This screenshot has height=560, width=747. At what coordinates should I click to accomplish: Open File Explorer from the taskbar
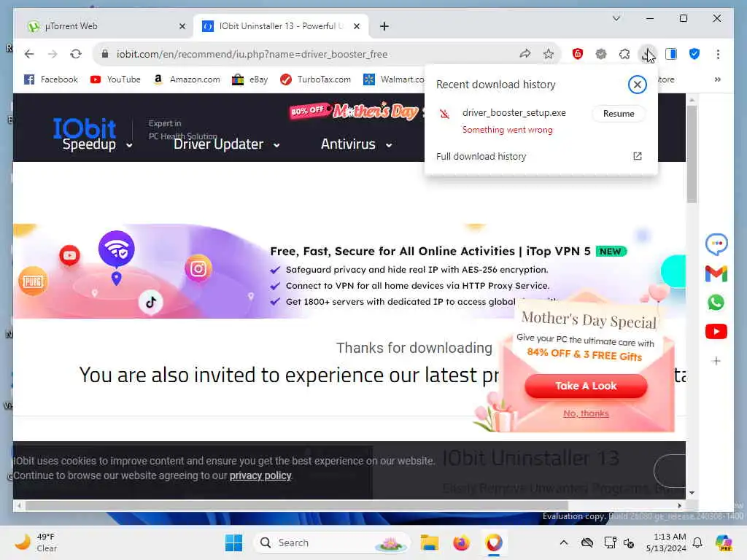429,542
